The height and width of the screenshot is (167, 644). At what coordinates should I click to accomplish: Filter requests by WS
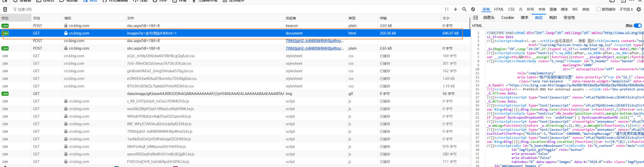tap(575, 9)
